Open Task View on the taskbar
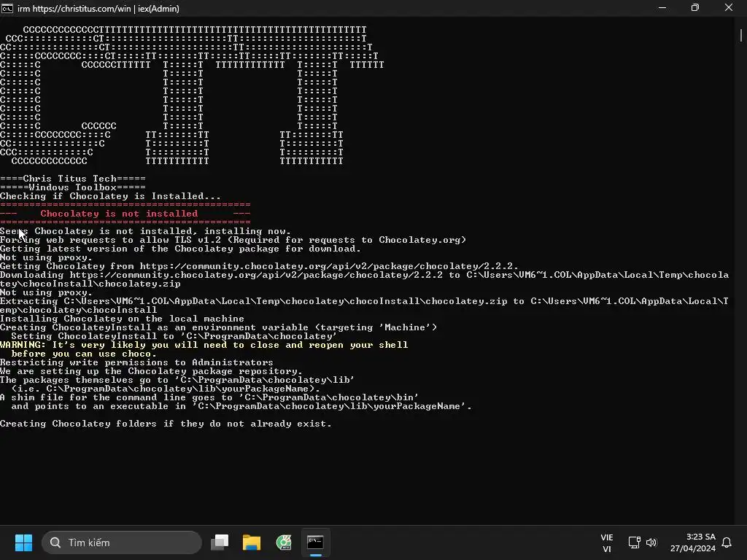 click(220, 542)
